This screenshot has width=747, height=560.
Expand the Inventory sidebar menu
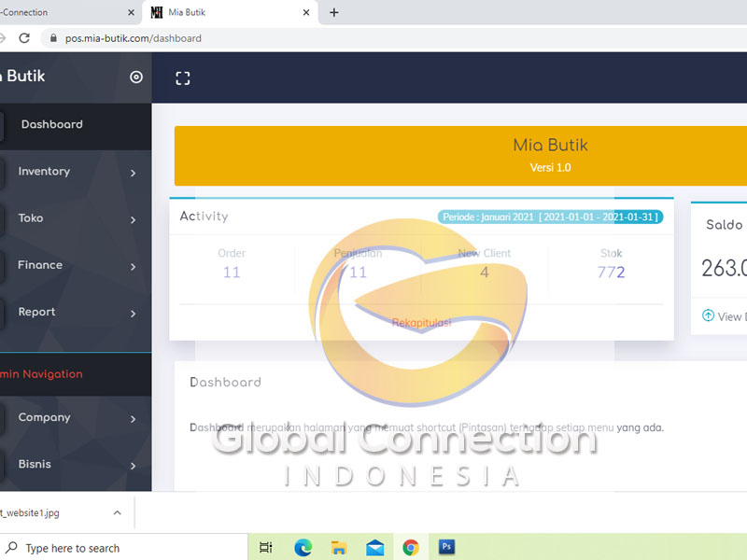(45, 172)
